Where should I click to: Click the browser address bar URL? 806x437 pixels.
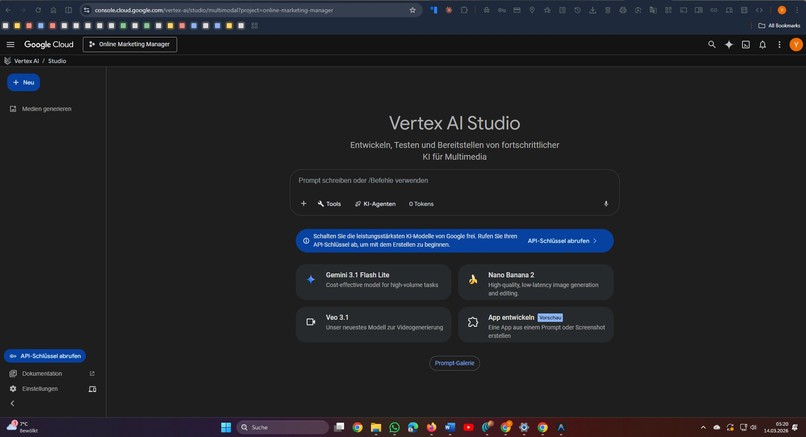214,10
